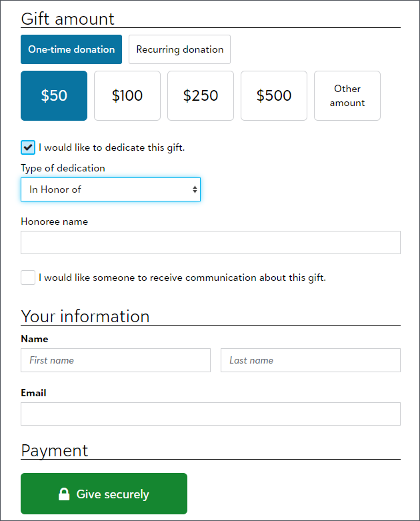Select the Other amount option
The height and width of the screenshot is (521, 420).
[x=347, y=95]
